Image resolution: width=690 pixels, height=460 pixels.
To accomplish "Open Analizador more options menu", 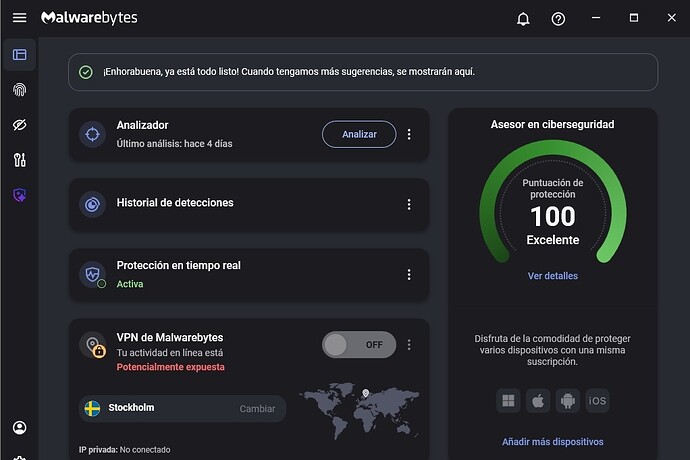I will (x=409, y=134).
